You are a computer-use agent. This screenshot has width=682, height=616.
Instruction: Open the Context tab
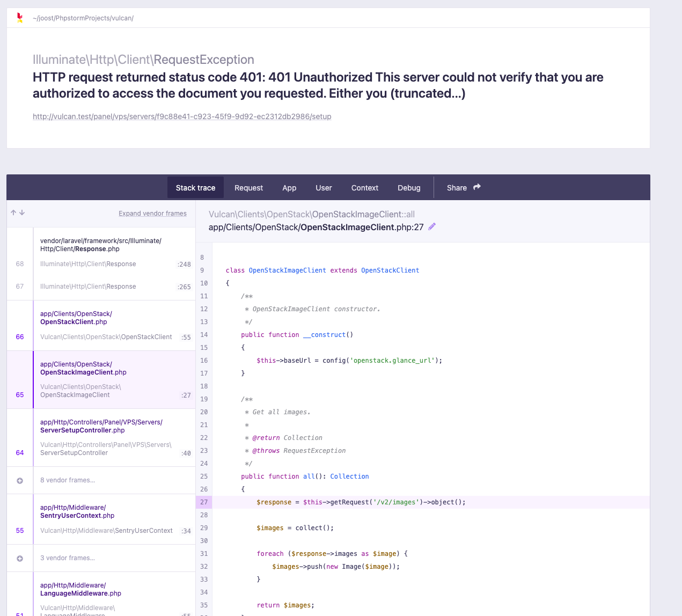point(364,188)
